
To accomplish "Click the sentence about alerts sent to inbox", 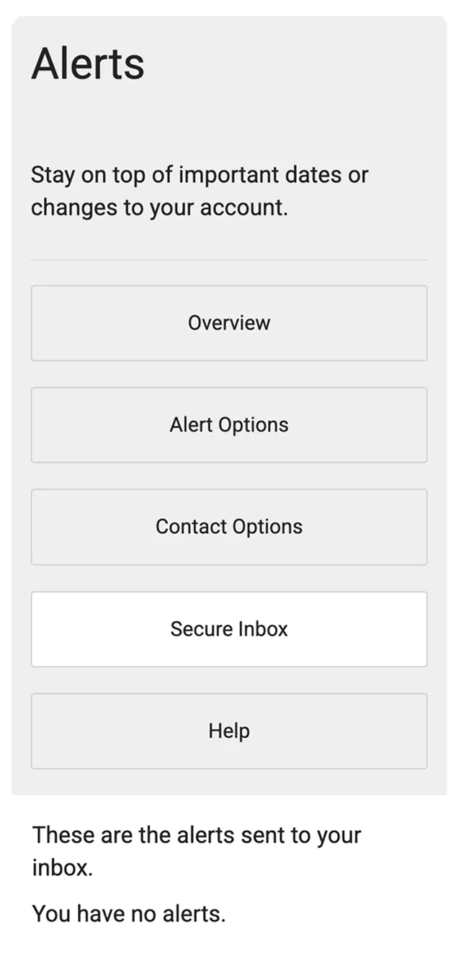I will click(196, 849).
